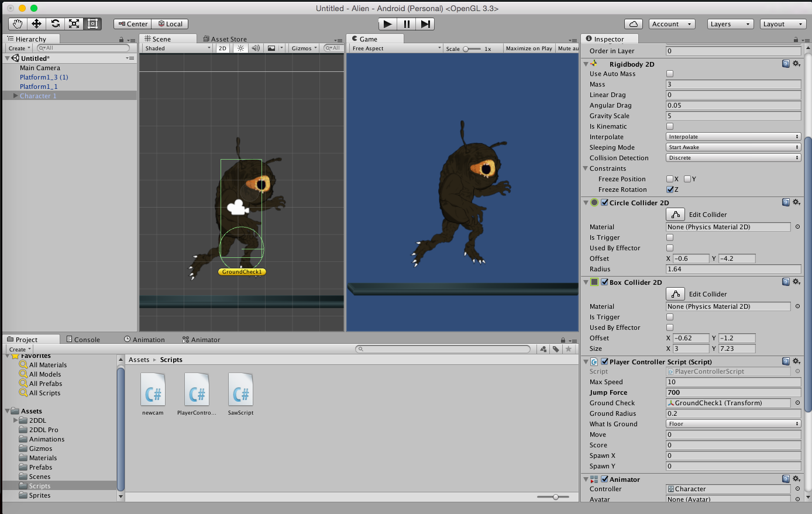Switch to Asset Store tab
This screenshot has width=812, height=514.
coord(225,39)
